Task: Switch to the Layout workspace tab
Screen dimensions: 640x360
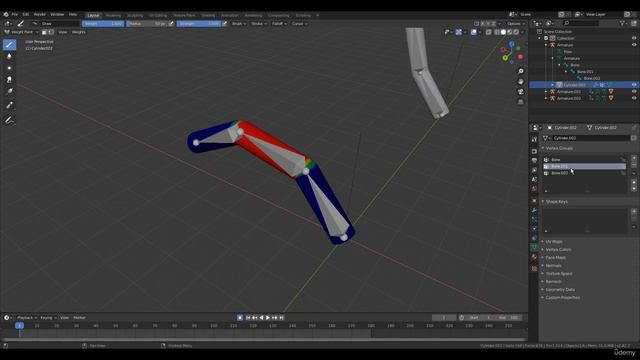Action: pyautogui.click(x=93, y=16)
